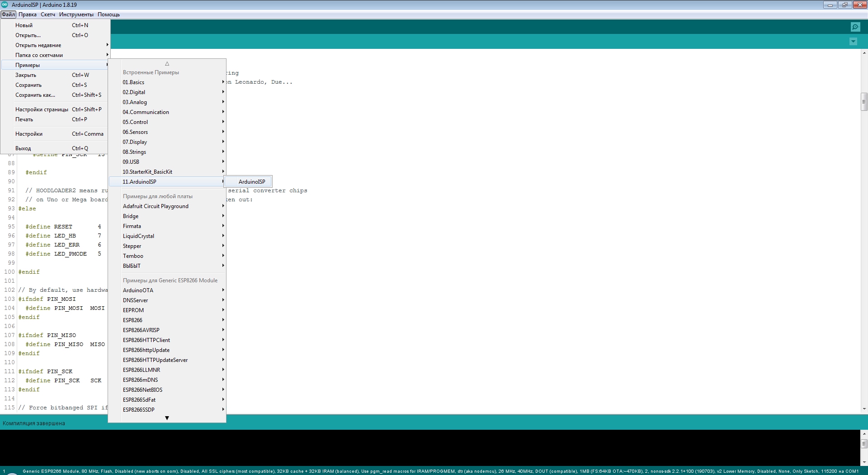The image size is (868, 475).
Task: Click the Arduino logo in title bar
Action: tap(5, 5)
